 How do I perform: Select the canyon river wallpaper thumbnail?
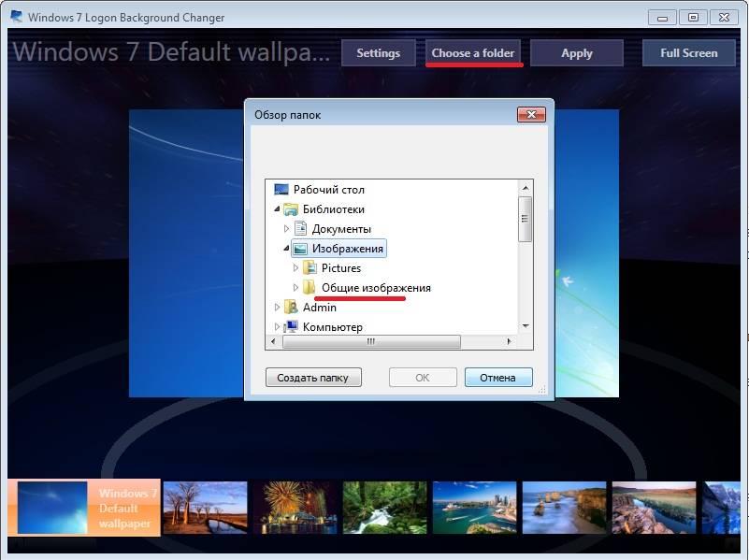655,508
